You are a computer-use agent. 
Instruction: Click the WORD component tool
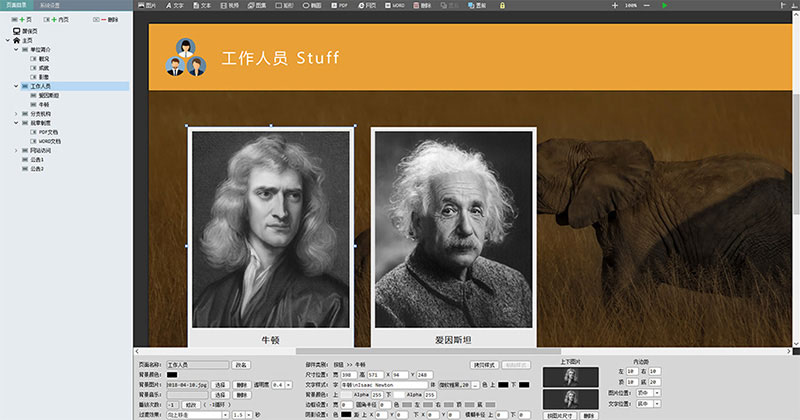click(395, 5)
